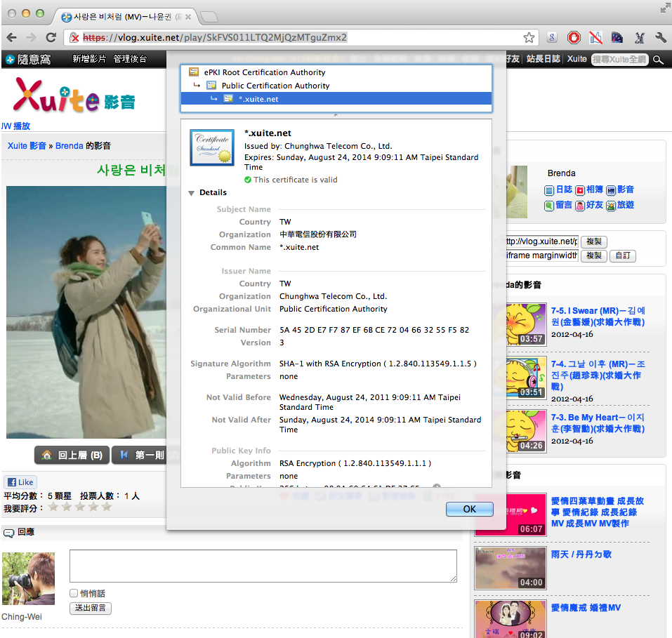672x638 pixels.
Task: Open the 愛情魔戒 婚禮MV video link
Action: [x=586, y=608]
